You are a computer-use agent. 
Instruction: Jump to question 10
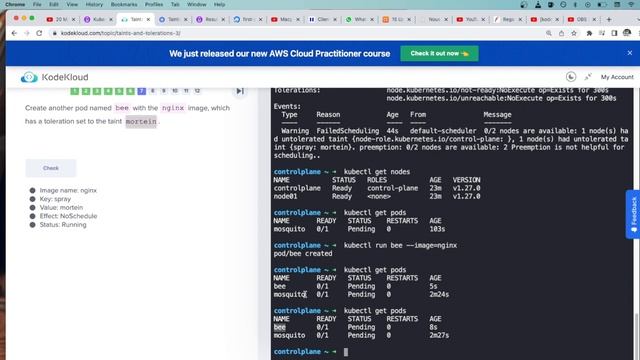[x=175, y=91]
